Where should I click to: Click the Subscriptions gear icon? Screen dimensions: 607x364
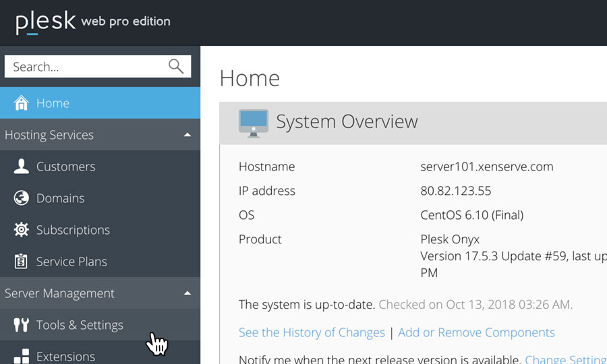(22, 230)
